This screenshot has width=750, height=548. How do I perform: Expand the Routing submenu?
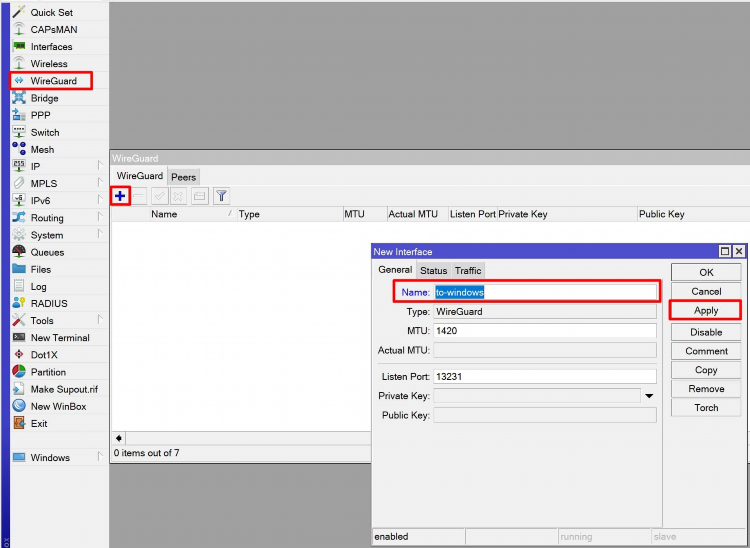pyautogui.click(x=100, y=217)
